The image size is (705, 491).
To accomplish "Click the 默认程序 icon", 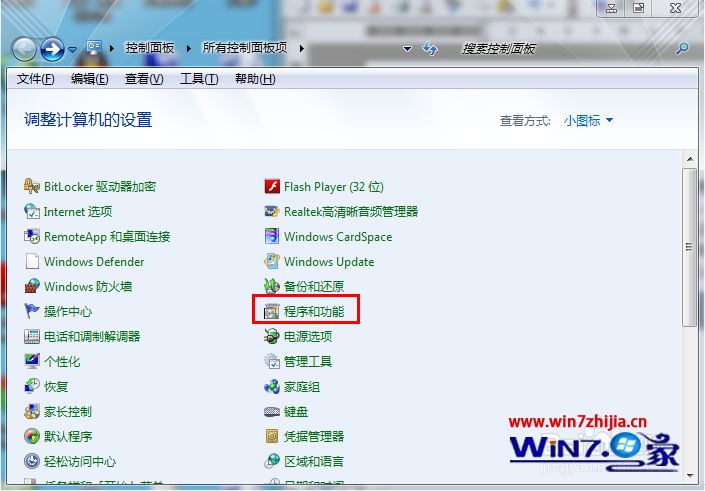I will click(x=32, y=436).
